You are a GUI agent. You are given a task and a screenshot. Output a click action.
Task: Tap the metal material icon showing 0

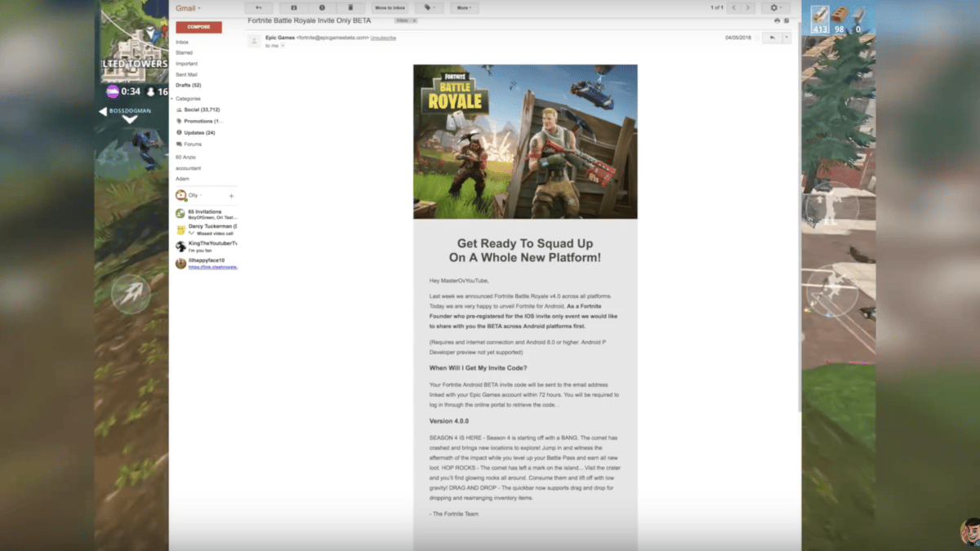(858, 19)
